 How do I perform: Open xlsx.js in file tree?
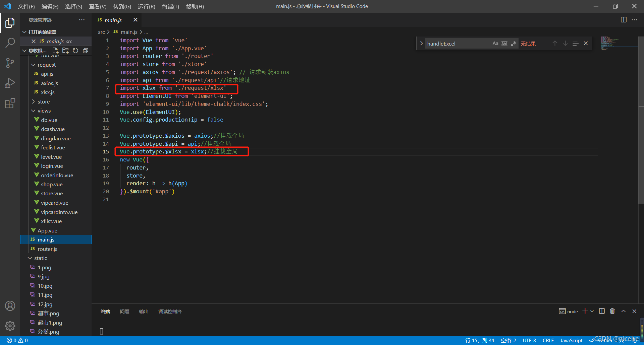pos(48,92)
